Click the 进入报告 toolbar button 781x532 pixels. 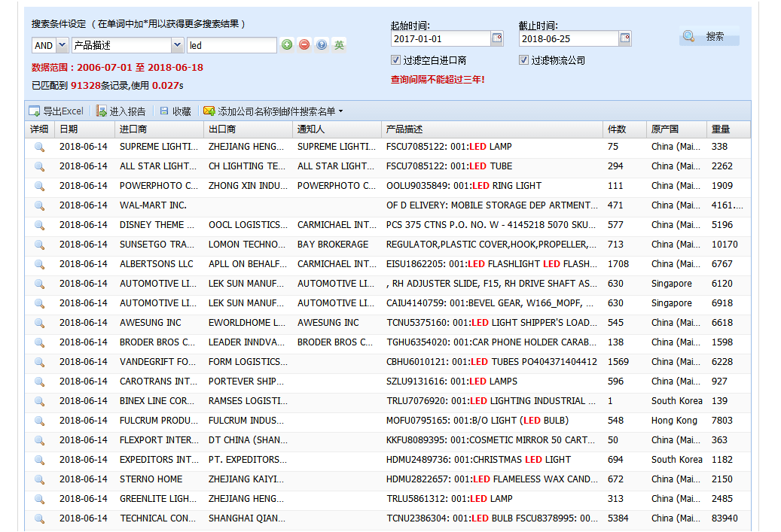coord(121,111)
